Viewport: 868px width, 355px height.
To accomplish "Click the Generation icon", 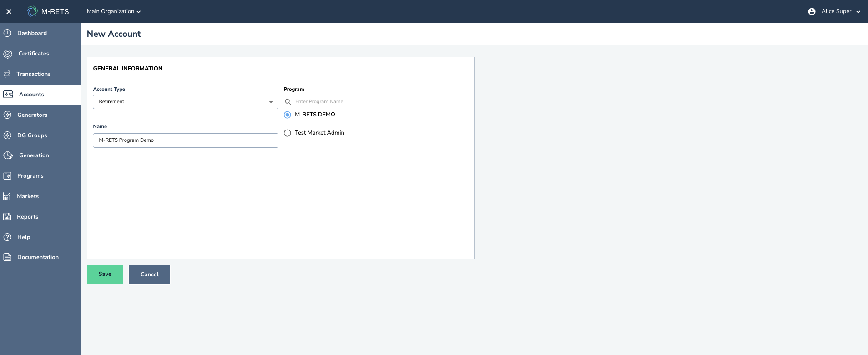I will click(x=8, y=155).
